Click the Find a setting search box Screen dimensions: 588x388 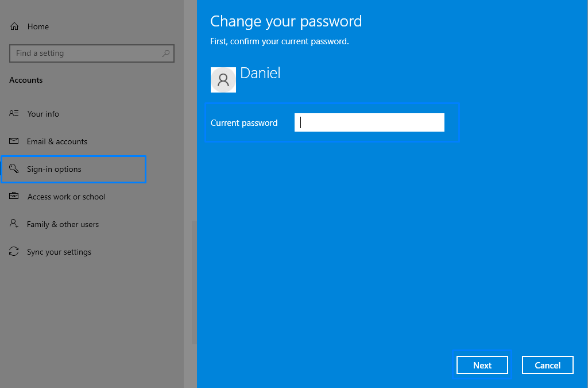(x=86, y=53)
